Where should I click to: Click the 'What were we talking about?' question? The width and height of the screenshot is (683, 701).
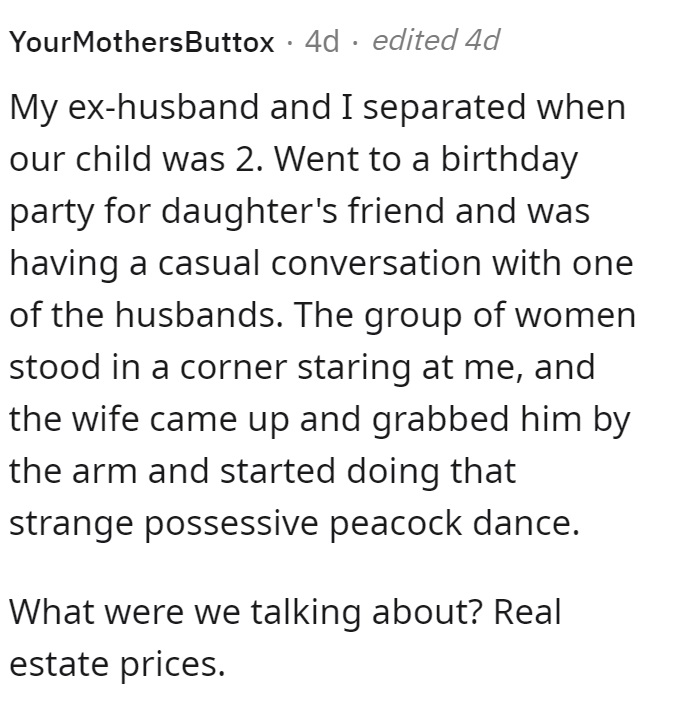click(246, 612)
